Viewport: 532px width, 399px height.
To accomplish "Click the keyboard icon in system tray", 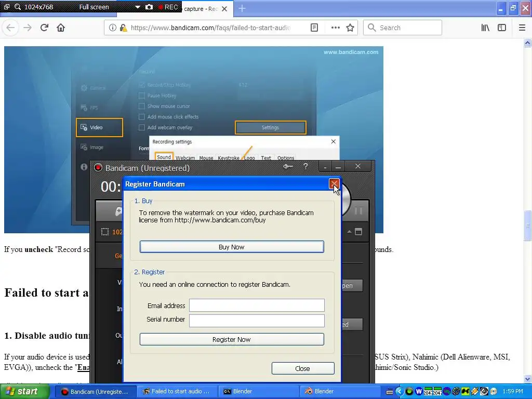I will [390, 392].
